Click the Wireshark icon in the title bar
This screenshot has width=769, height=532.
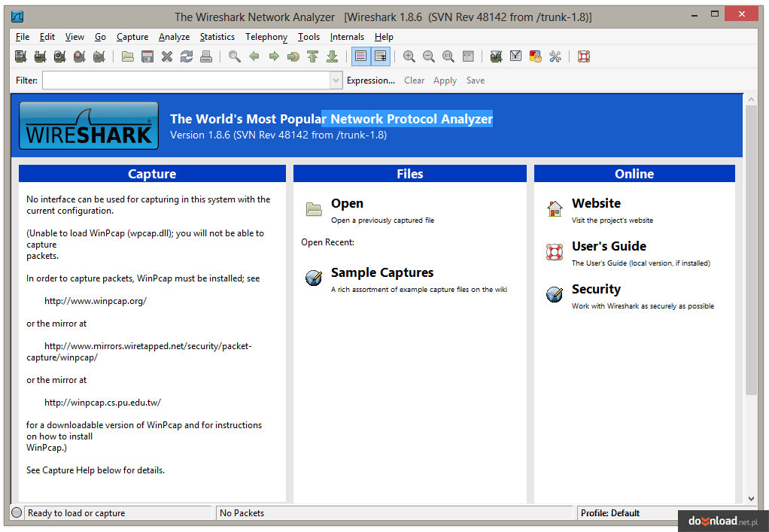17,17
